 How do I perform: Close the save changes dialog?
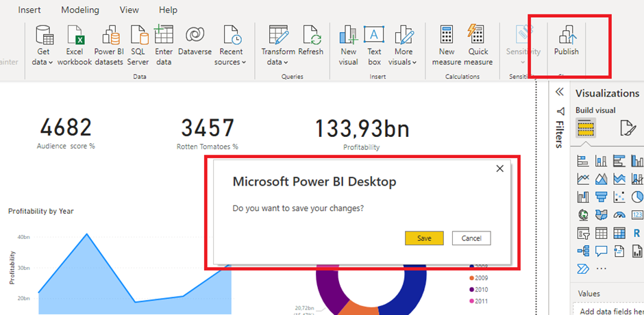pos(500,168)
